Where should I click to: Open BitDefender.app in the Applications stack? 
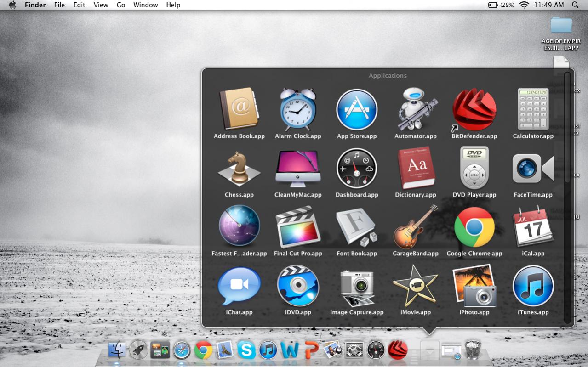click(x=474, y=110)
